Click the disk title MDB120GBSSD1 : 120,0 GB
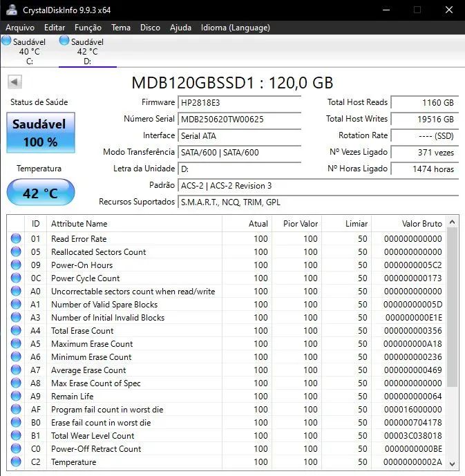 click(x=232, y=83)
